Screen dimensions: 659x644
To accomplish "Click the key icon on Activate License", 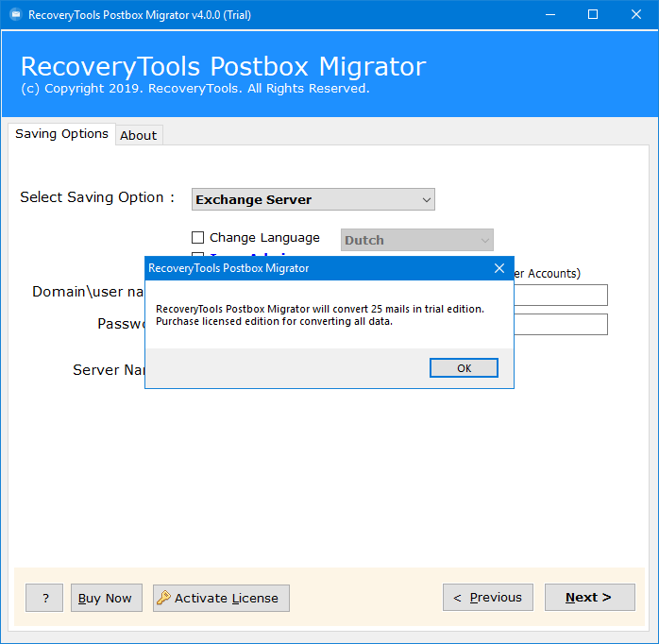I will pos(163,598).
